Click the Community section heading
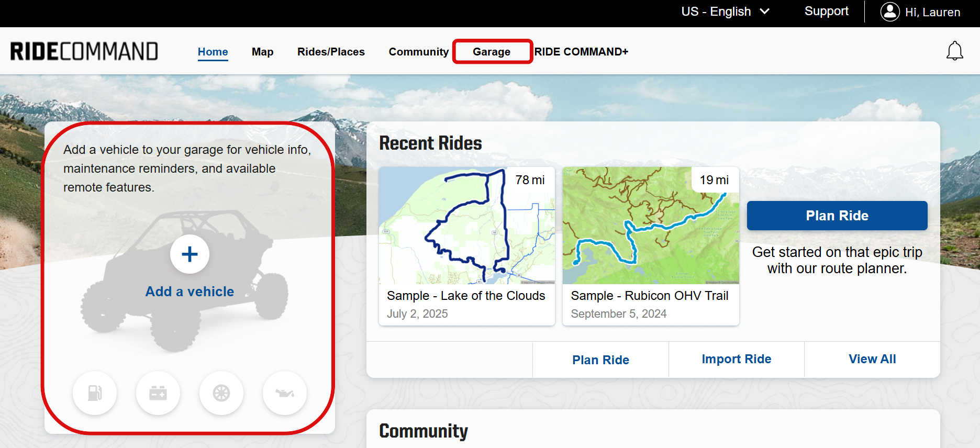The height and width of the screenshot is (448, 980). 424,431
